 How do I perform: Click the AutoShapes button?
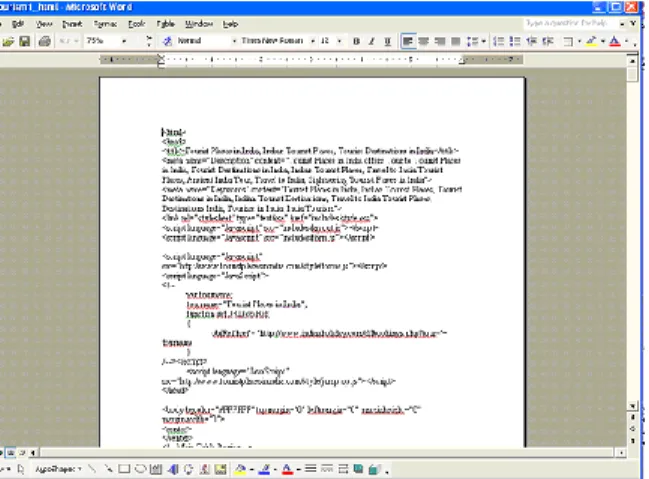click(x=58, y=469)
